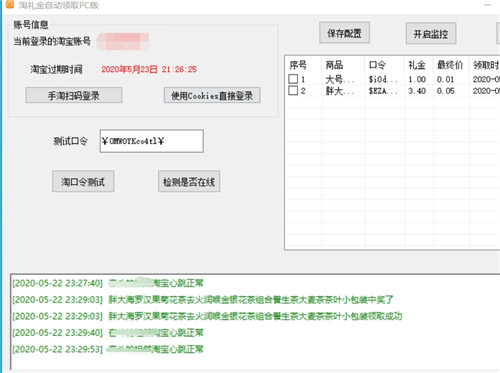Click the 商品 column header
The image size is (500, 373).
334,65
